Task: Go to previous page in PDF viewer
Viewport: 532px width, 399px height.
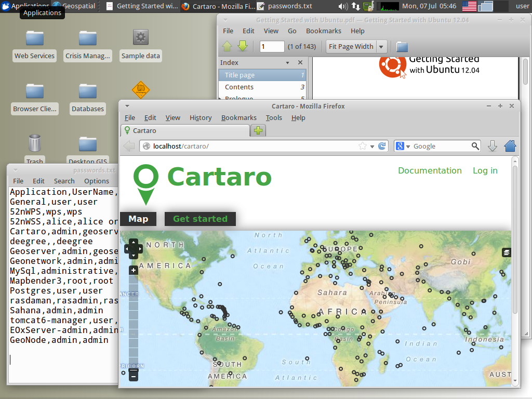Action: (x=227, y=46)
